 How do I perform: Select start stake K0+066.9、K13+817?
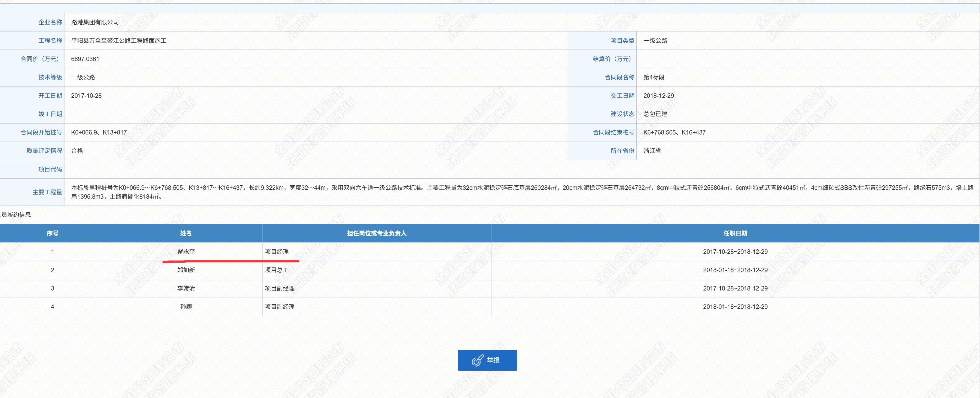click(99, 132)
